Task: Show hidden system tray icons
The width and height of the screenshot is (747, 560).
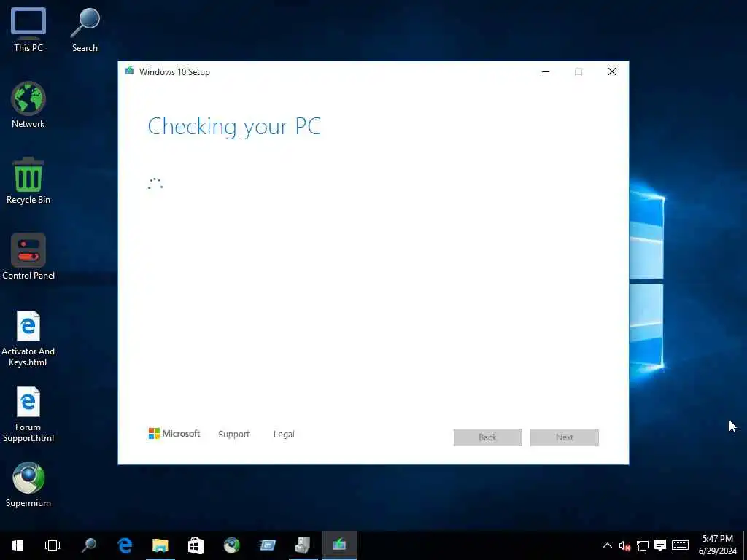Action: (608, 545)
